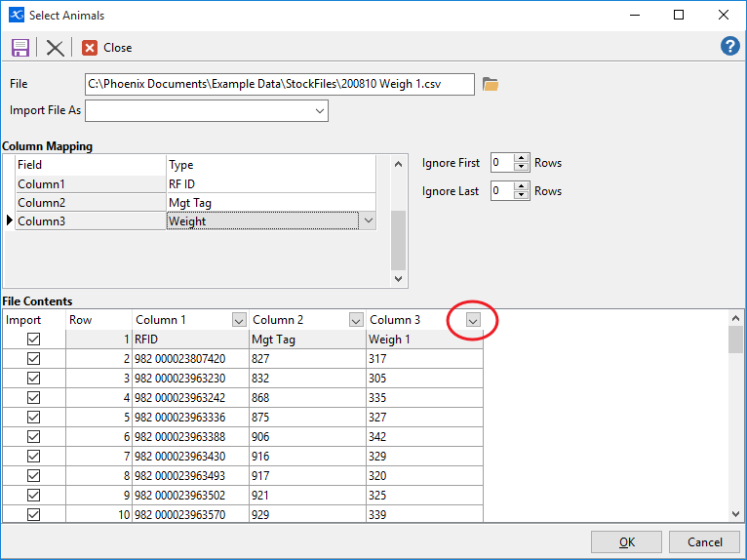Viewport: 747px width, 560px height.
Task: Click the Ignore Last rows input
Action: pyautogui.click(x=501, y=191)
